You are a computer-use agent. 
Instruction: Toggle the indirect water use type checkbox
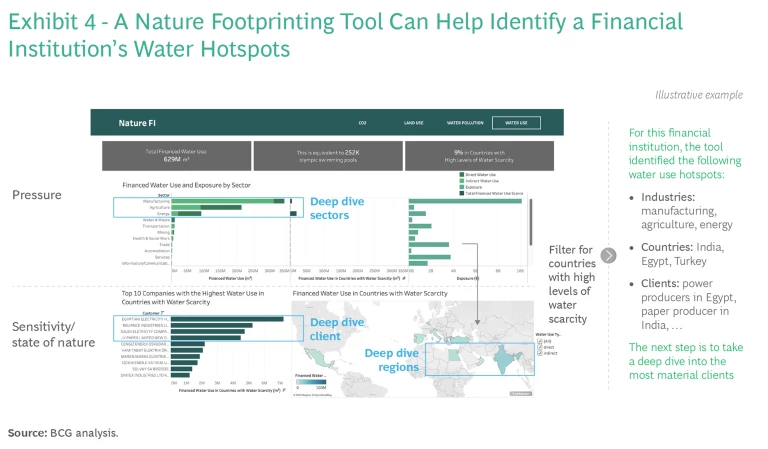tap(541, 353)
